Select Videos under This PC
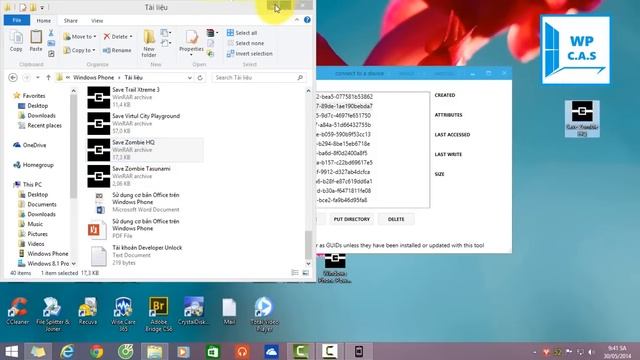 31,244
